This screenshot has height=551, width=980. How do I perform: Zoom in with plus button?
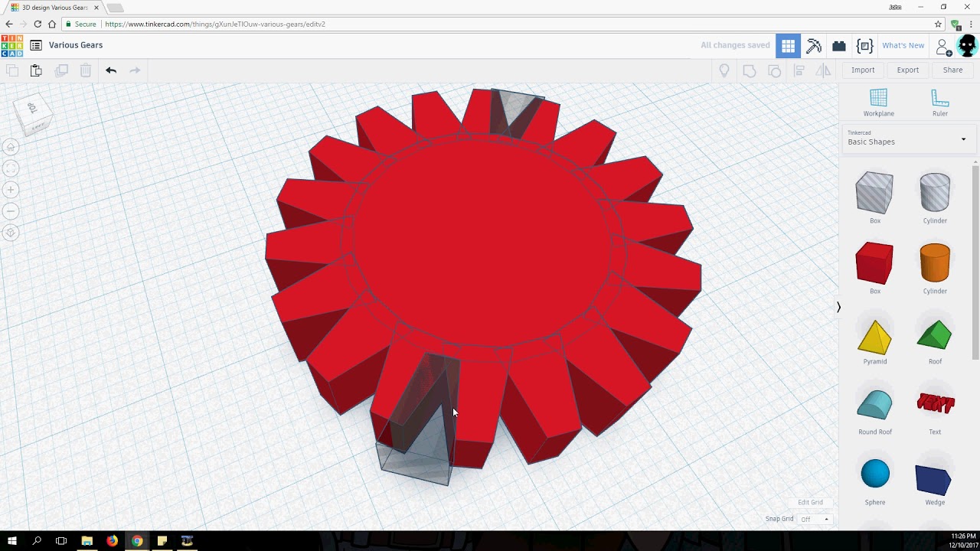(11, 190)
